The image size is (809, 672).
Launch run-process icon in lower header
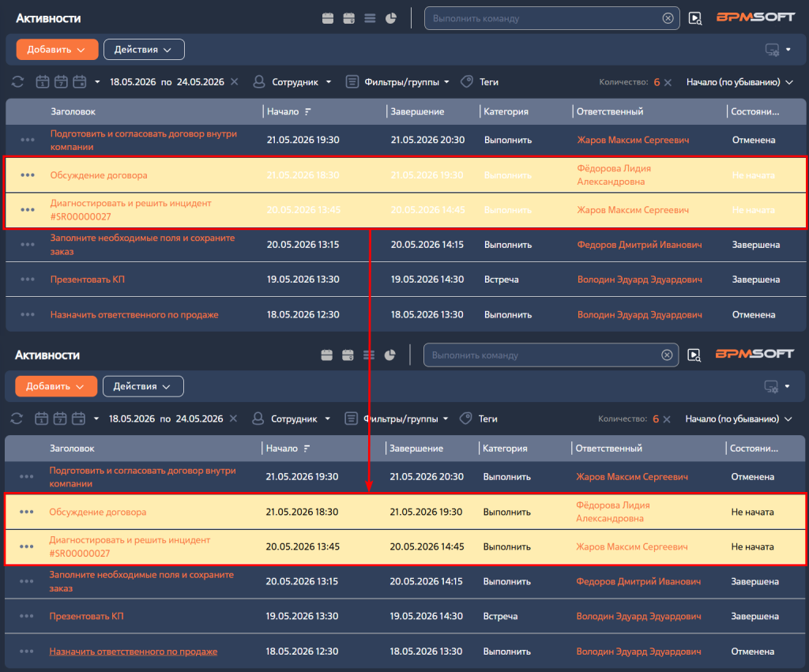(x=694, y=355)
